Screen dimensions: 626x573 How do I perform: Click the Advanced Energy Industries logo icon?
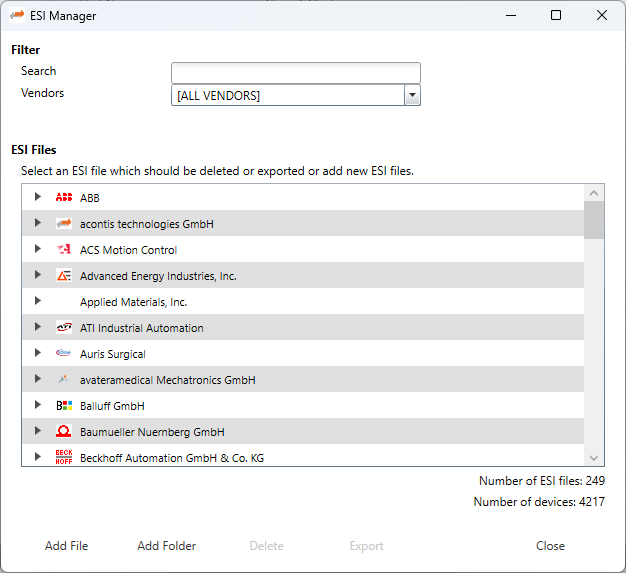(64, 276)
